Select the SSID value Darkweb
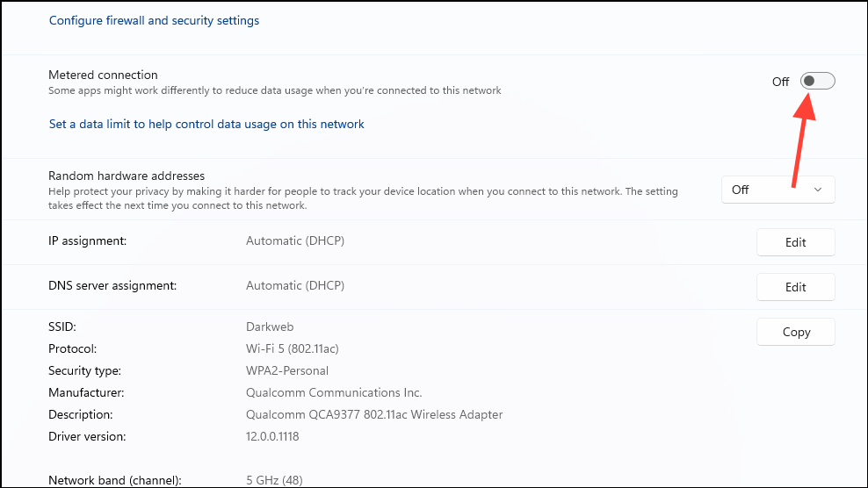Screen dimensions: 868x488 271,327
